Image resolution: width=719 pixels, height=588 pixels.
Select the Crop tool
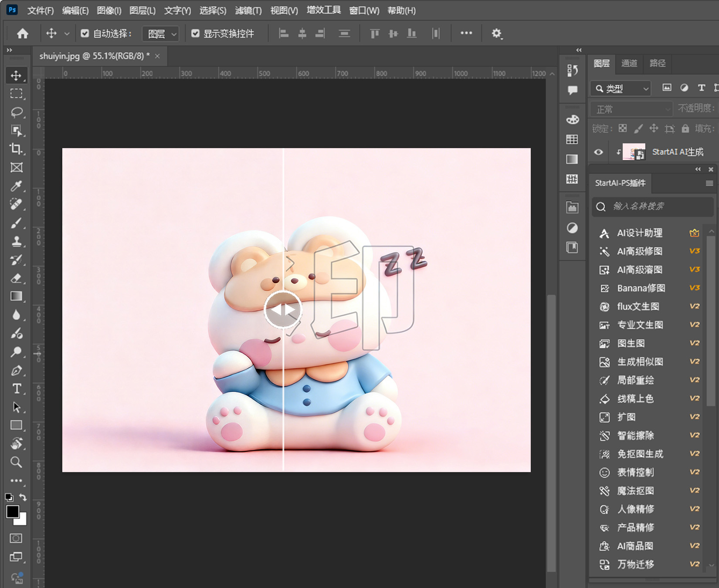tap(17, 149)
